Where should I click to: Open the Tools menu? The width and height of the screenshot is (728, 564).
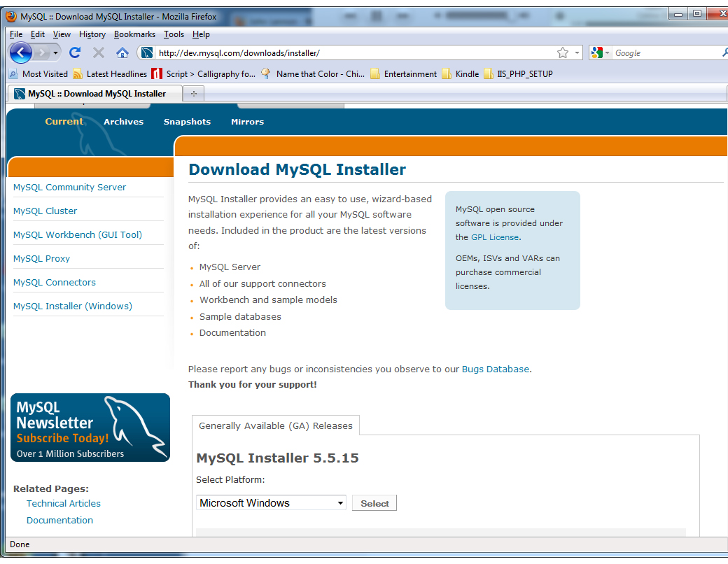(x=174, y=34)
